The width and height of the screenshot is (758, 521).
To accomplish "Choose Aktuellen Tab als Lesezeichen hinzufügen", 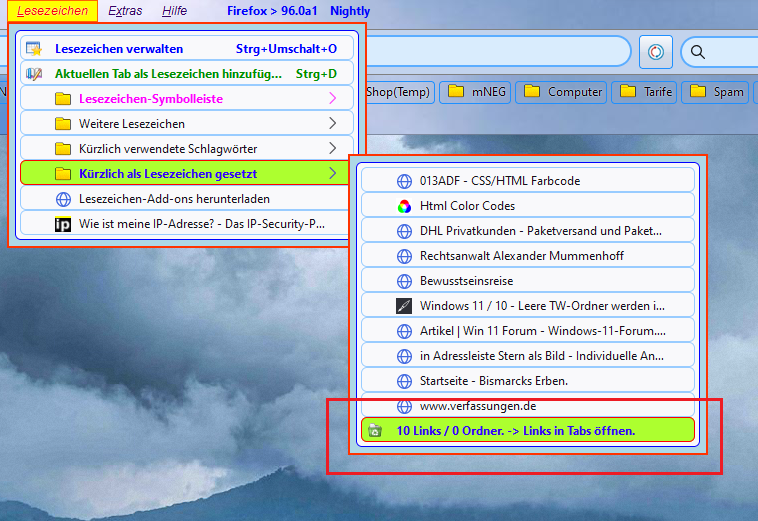I will pyautogui.click(x=187, y=73).
